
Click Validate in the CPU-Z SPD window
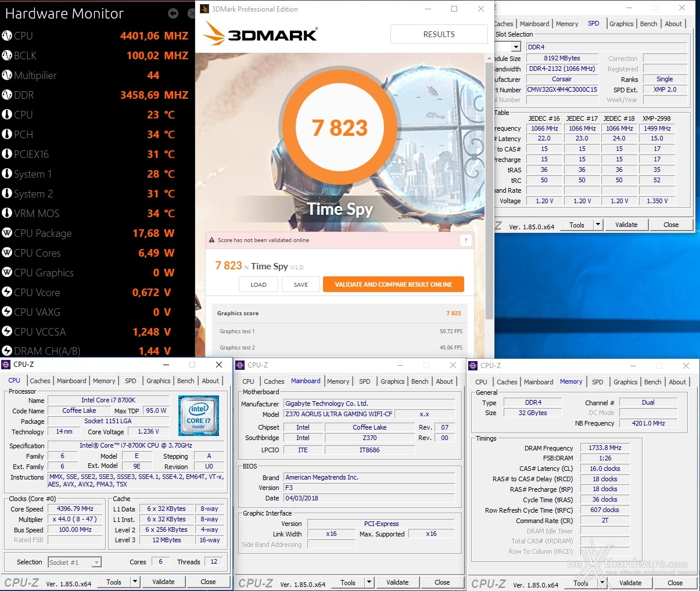coord(626,225)
